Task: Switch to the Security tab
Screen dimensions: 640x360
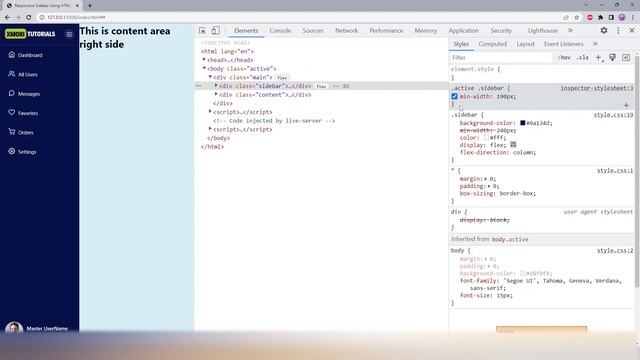Action: point(501,31)
